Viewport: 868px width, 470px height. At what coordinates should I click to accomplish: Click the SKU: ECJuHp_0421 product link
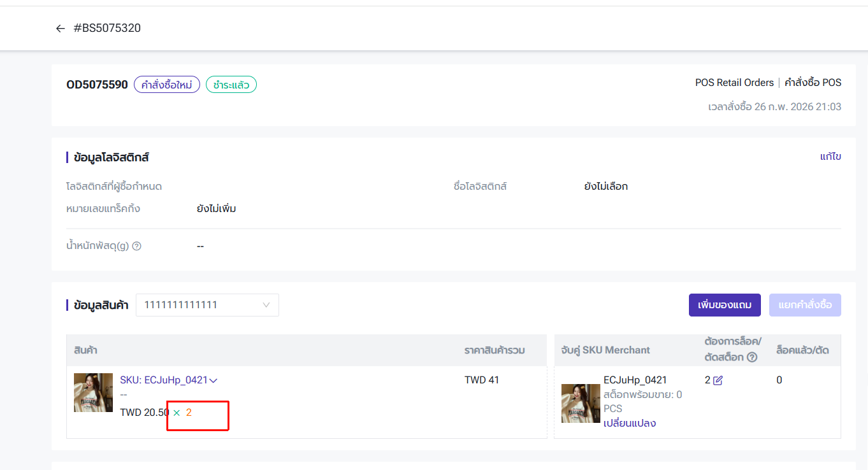point(164,380)
